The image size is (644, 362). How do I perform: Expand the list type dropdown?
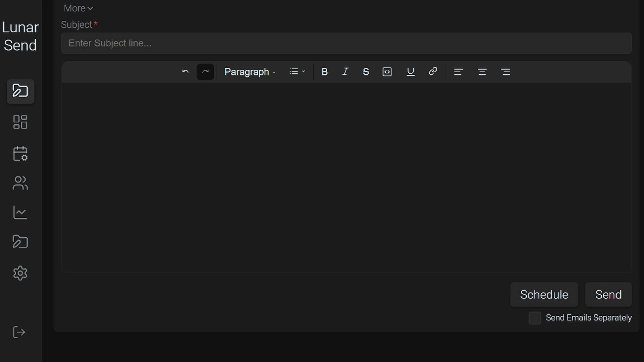point(297,72)
